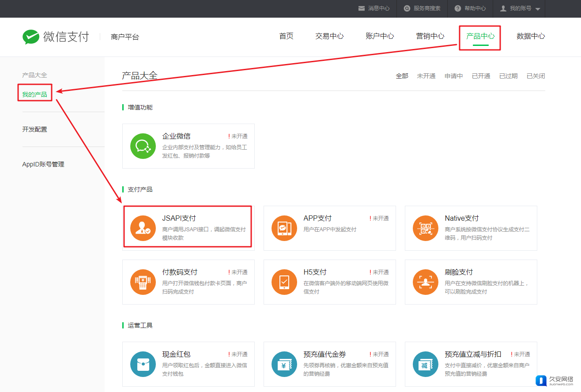Viewport: 581px width, 392px height.
Task: Open 我的产品 in the sidebar
Action: 34,94
